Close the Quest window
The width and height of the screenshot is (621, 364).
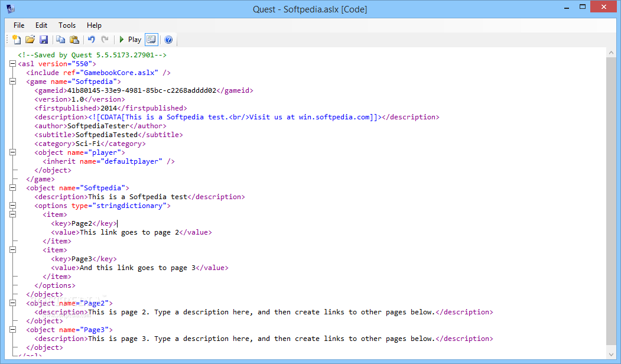(x=604, y=6)
